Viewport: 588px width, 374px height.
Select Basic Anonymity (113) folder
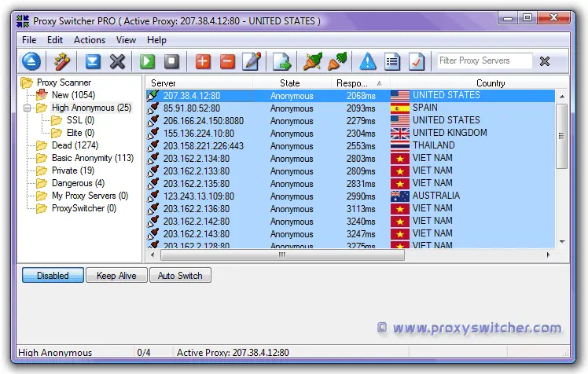(93, 158)
